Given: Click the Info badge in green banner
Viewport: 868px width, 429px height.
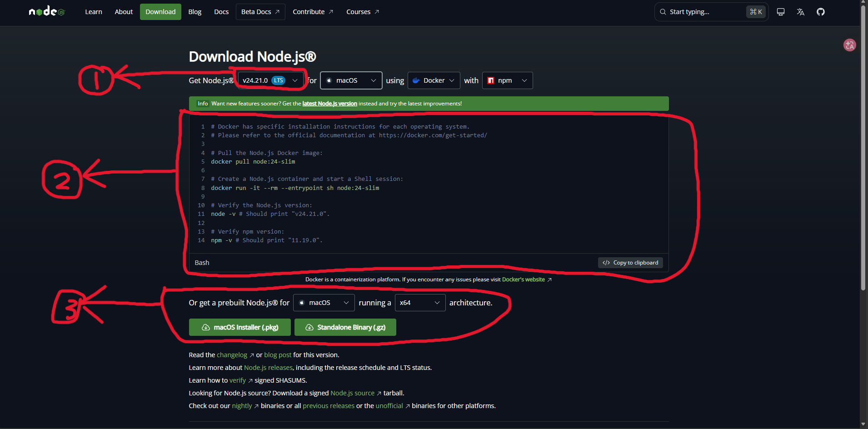Looking at the screenshot, I should click(203, 104).
